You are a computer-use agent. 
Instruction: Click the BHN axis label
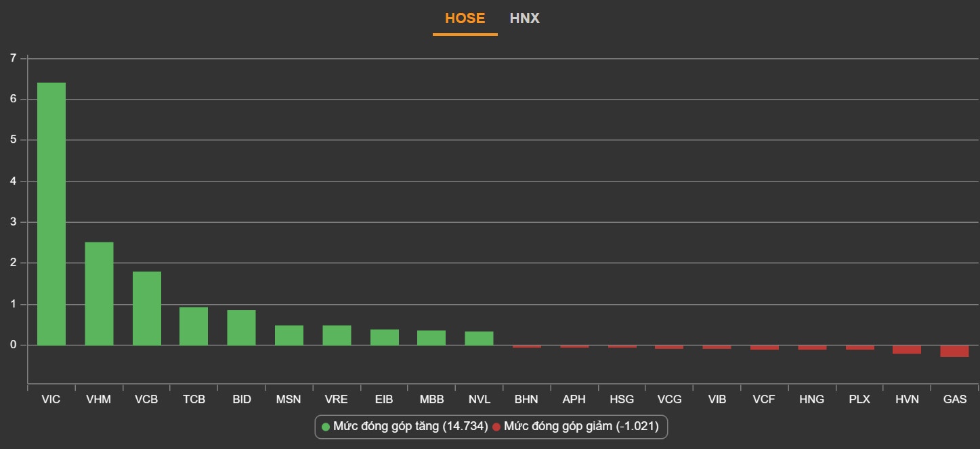526,400
